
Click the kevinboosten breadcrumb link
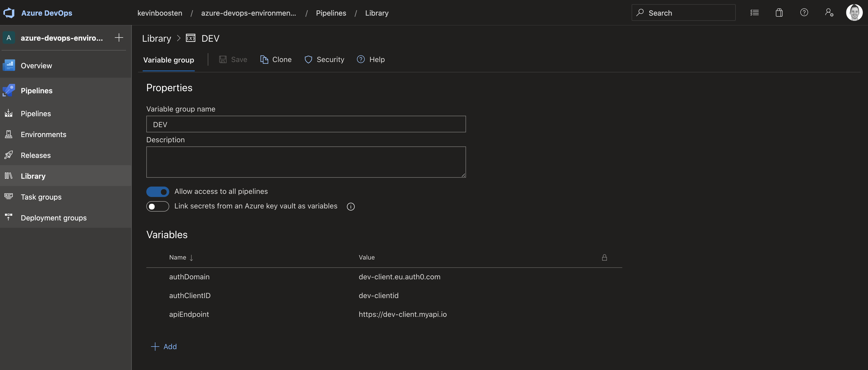click(160, 13)
